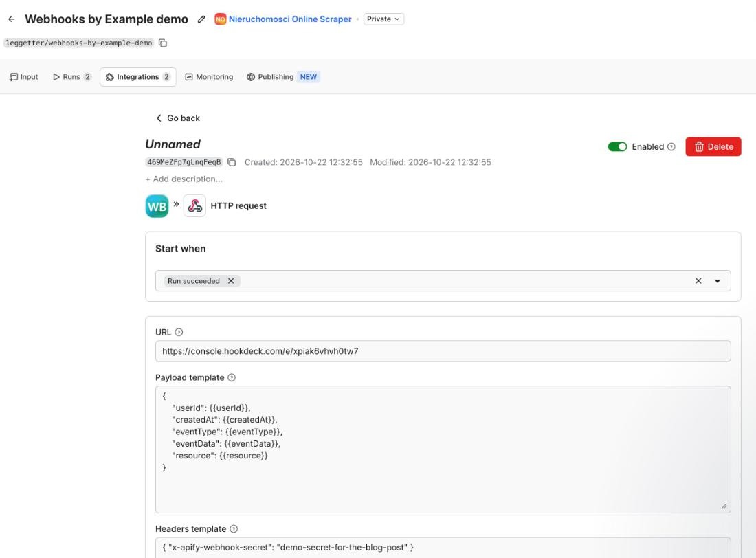
Task: Open the Integrations tab
Action: (138, 77)
